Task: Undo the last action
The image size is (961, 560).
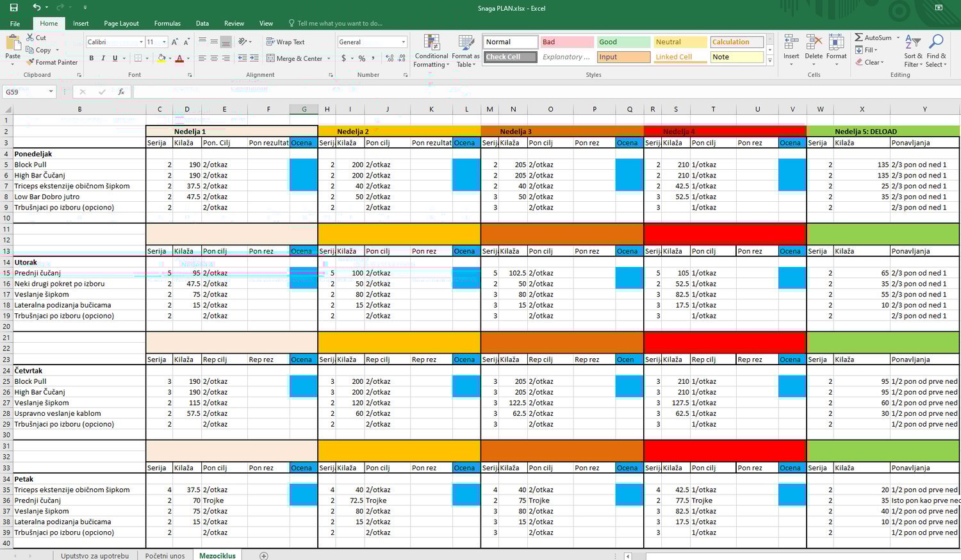Action: click(x=37, y=8)
